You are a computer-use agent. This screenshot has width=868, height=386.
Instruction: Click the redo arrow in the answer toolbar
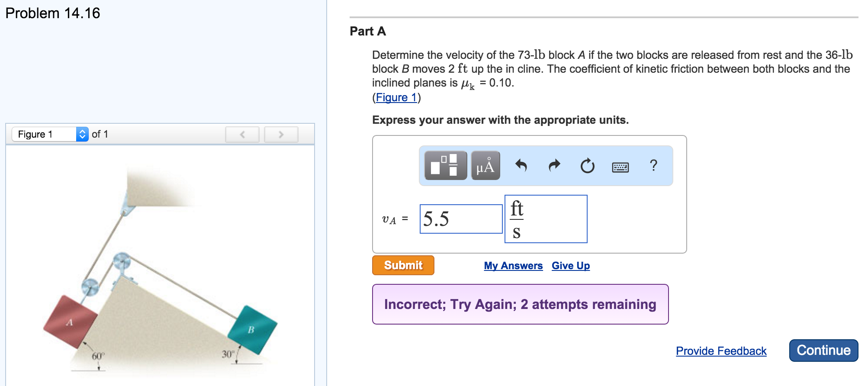tap(554, 166)
